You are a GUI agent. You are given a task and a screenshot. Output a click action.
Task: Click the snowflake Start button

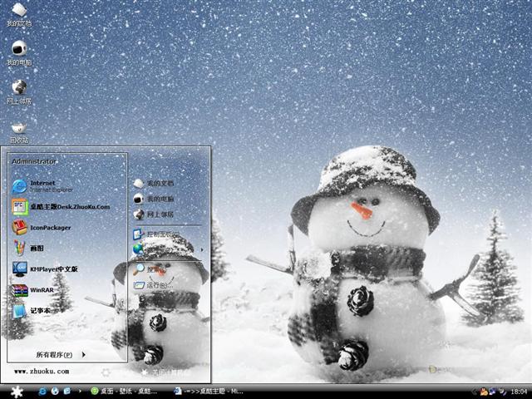tap(17, 392)
